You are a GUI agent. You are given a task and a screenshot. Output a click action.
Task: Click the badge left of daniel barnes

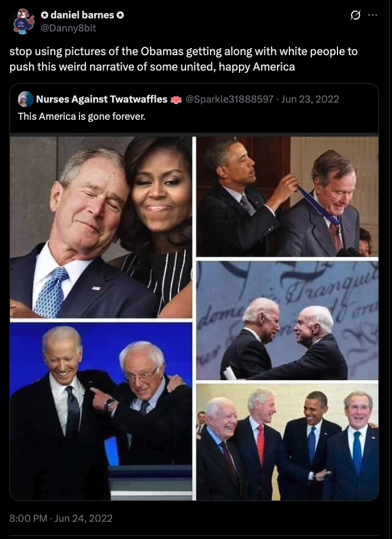[44, 15]
